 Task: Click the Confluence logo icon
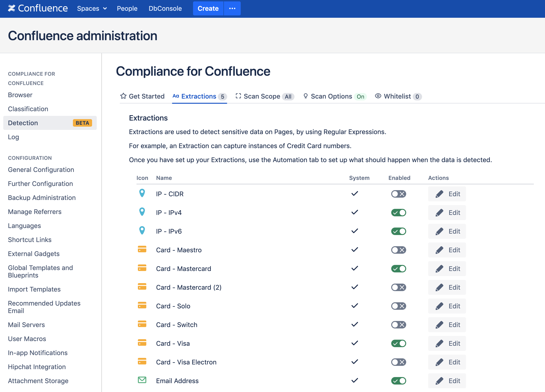click(x=11, y=8)
